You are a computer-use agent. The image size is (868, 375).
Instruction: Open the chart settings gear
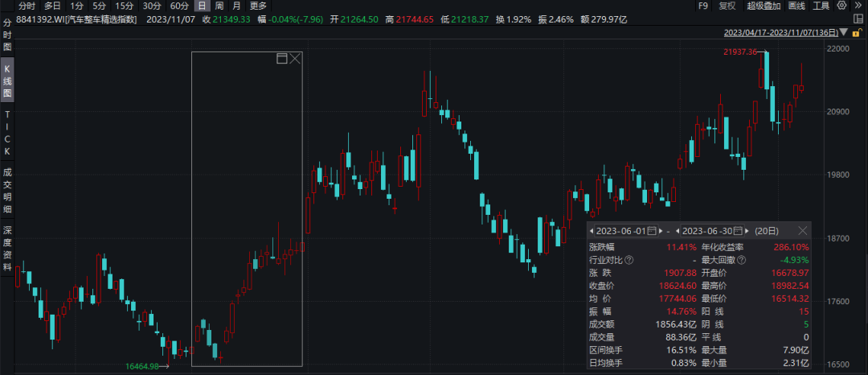coord(842,6)
